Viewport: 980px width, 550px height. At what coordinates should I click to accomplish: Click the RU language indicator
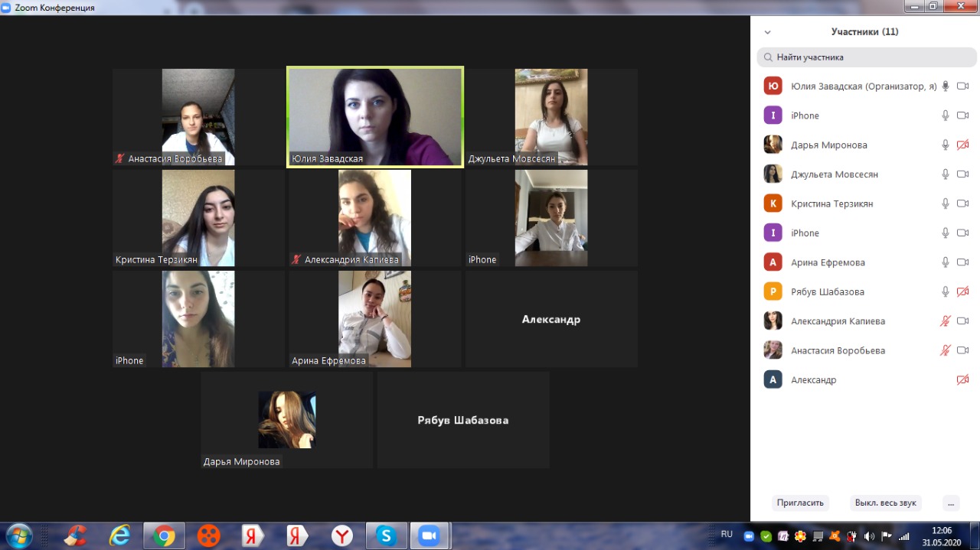[x=727, y=534]
